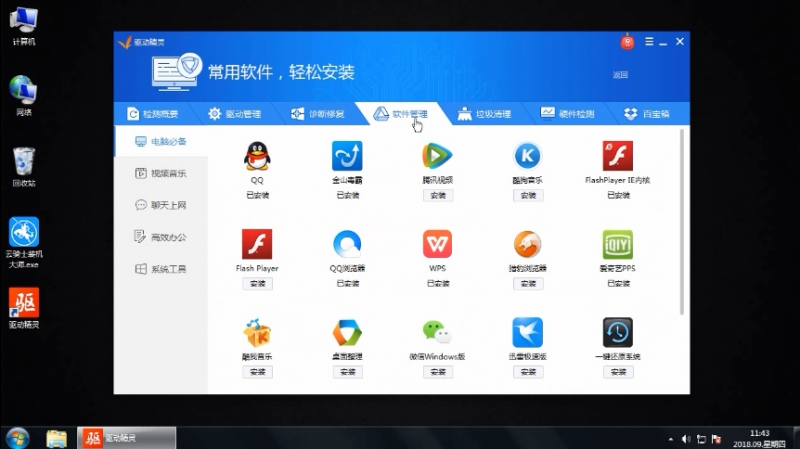Show hidden tray icons arrow
The height and width of the screenshot is (449, 800).
[670, 439]
